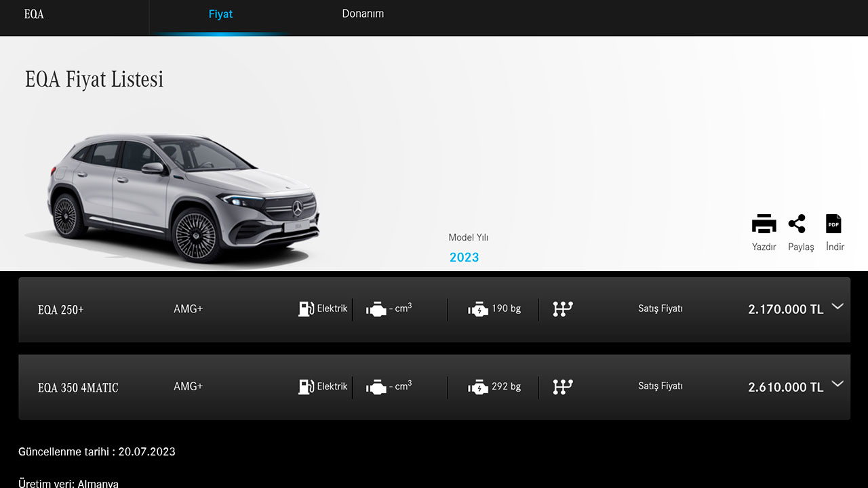Open the EQA 250+ model row title
The width and height of the screenshot is (868, 488).
tap(61, 310)
